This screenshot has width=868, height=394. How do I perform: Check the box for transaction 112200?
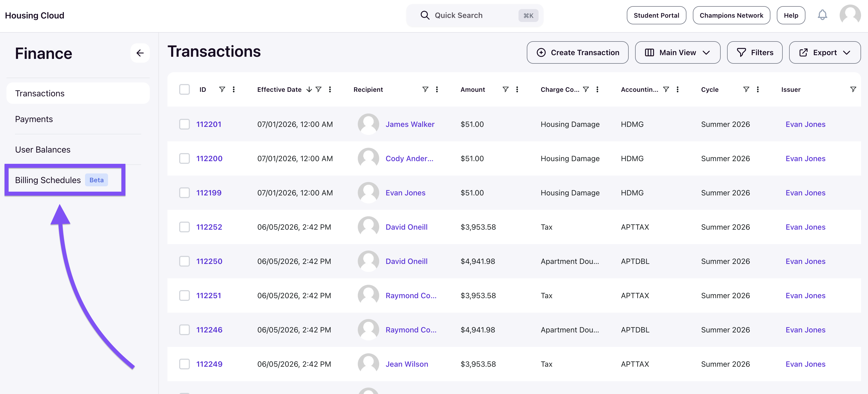(x=184, y=158)
